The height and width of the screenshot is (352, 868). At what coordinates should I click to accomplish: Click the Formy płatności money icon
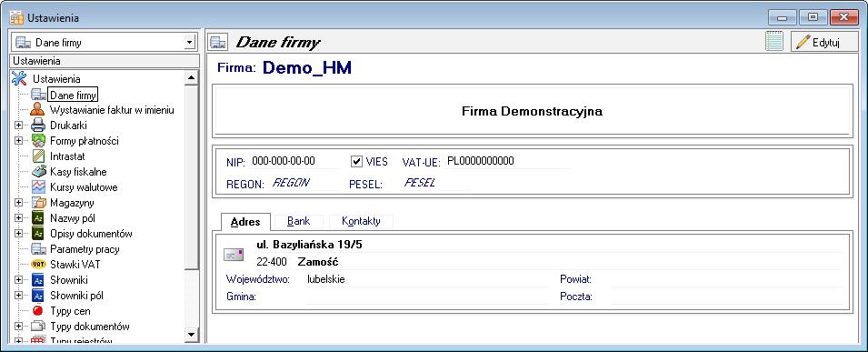[38, 141]
